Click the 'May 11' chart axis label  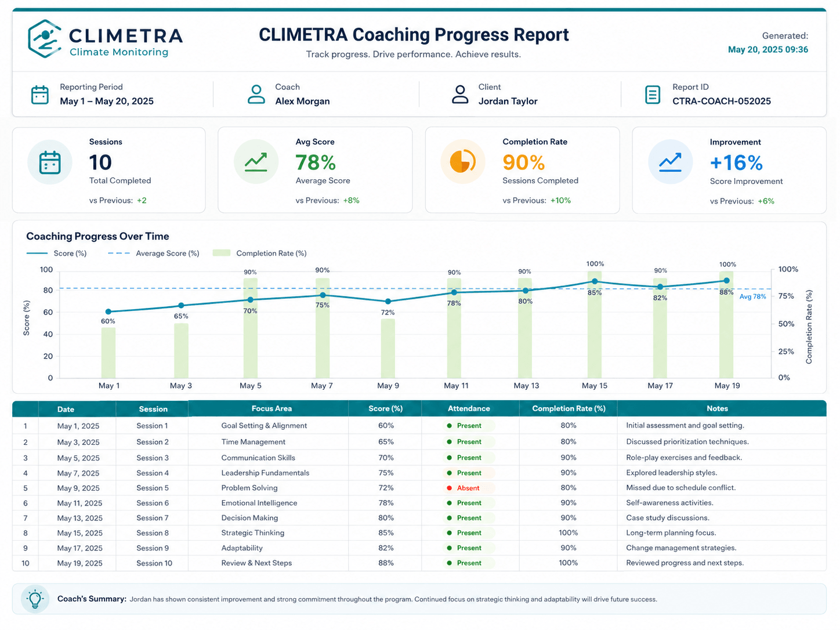tap(456, 386)
